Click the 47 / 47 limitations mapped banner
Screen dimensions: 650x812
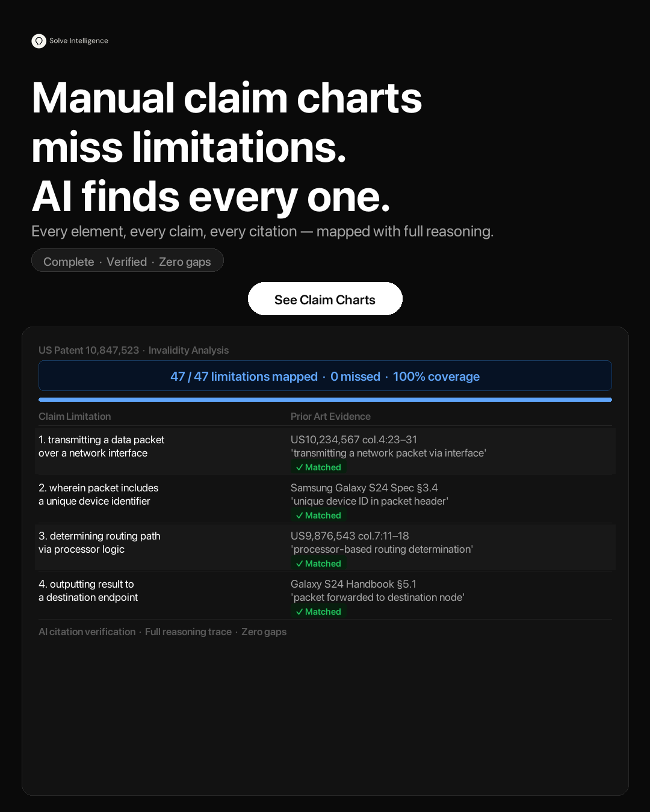[x=325, y=376]
